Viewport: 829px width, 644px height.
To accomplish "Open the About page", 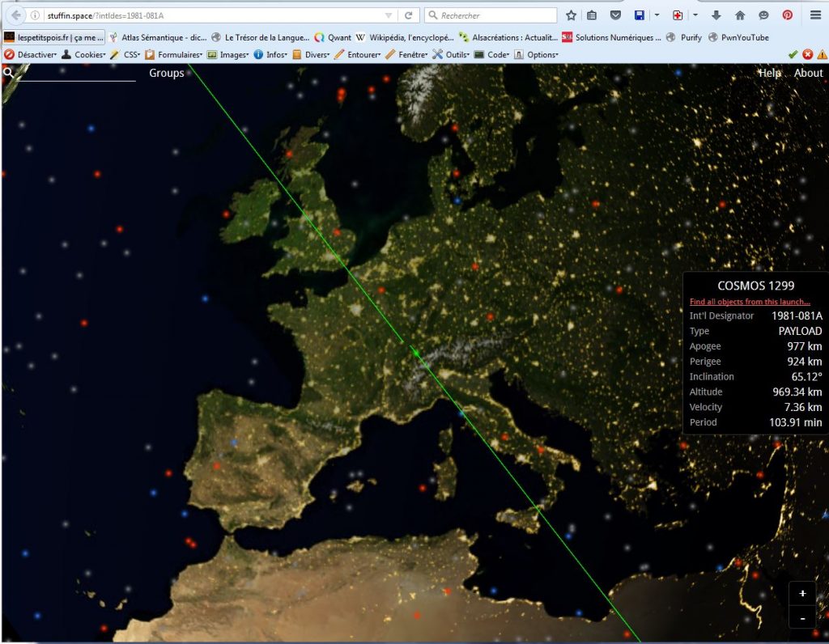I will [808, 73].
